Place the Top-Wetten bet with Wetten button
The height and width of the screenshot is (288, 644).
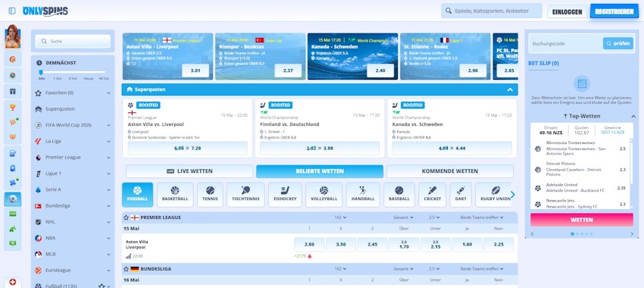click(582, 220)
